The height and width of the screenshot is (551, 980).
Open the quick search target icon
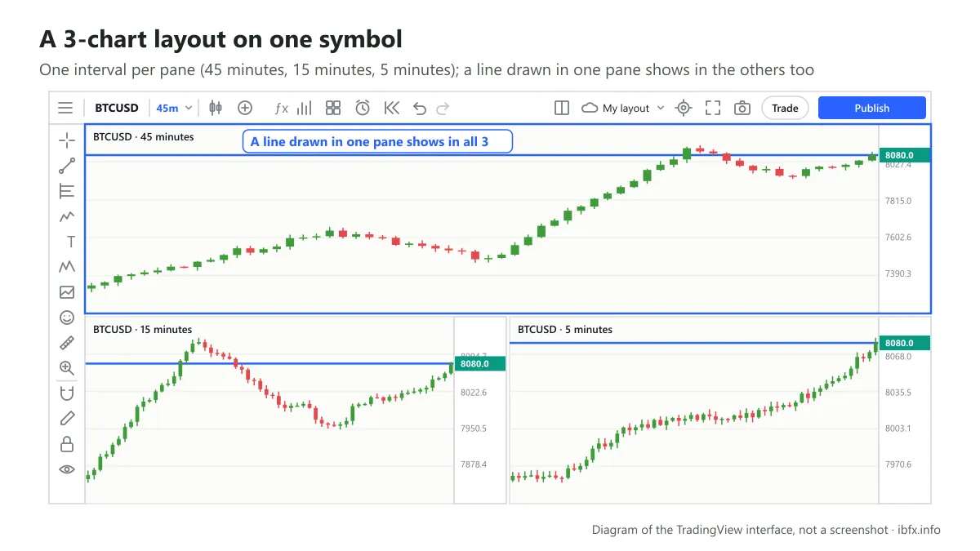(684, 108)
